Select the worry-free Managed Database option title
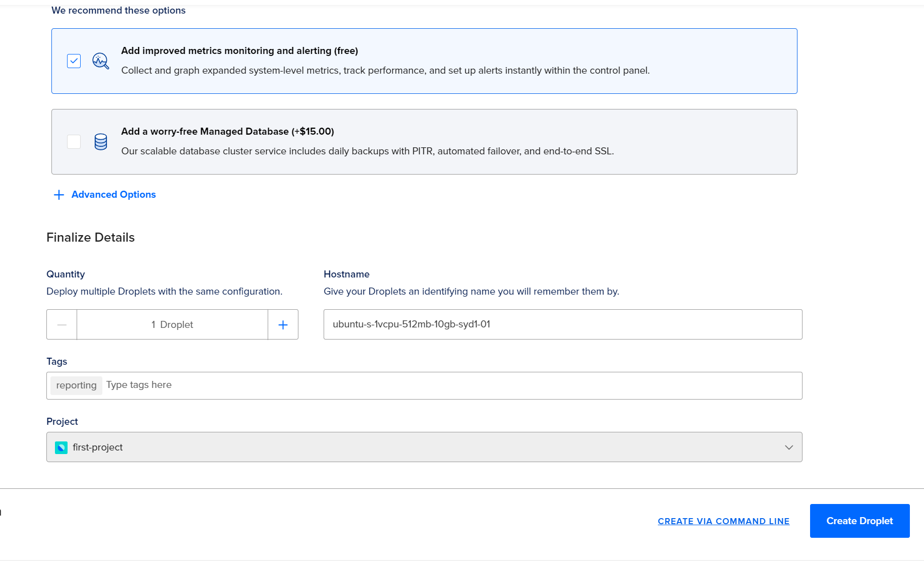 point(227,132)
